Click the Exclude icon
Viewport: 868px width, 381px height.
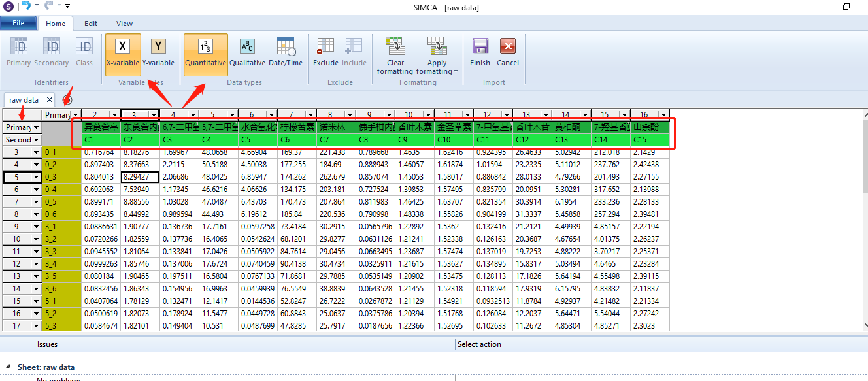click(x=325, y=52)
